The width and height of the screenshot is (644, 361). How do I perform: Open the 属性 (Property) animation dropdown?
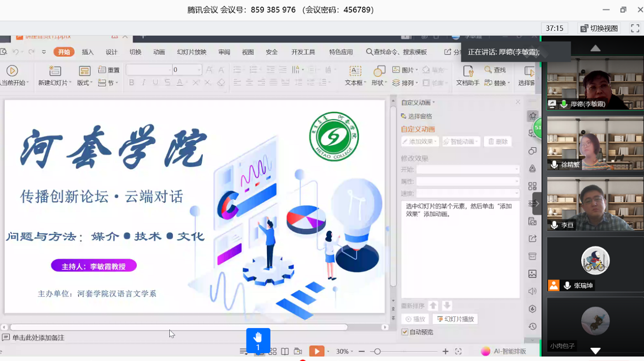pyautogui.click(x=468, y=181)
